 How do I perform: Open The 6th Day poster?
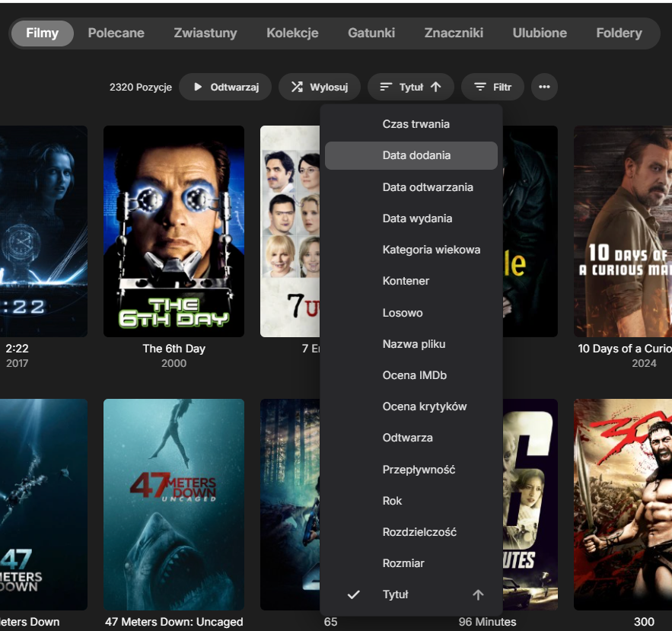(x=174, y=231)
